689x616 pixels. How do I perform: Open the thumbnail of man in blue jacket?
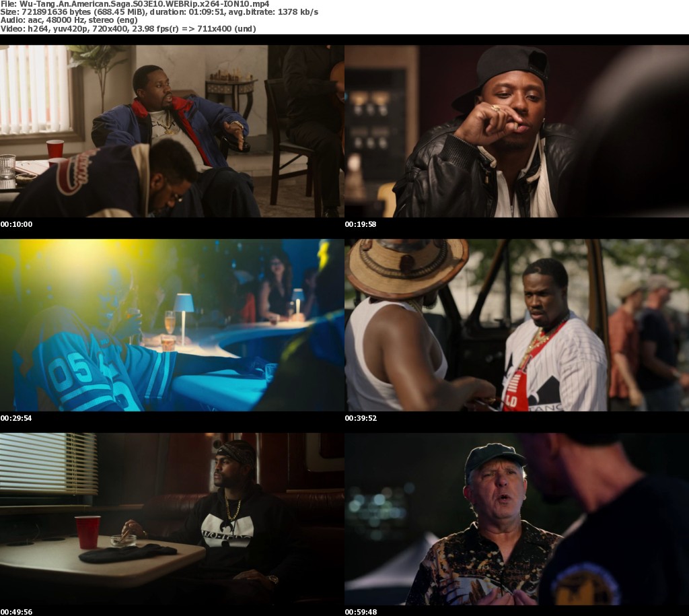172,131
